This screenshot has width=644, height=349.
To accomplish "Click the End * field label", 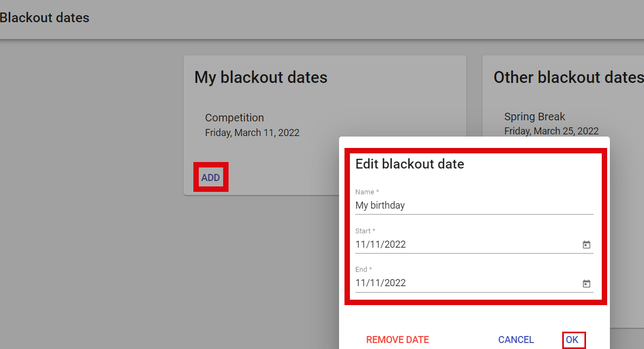I will coord(363,270).
